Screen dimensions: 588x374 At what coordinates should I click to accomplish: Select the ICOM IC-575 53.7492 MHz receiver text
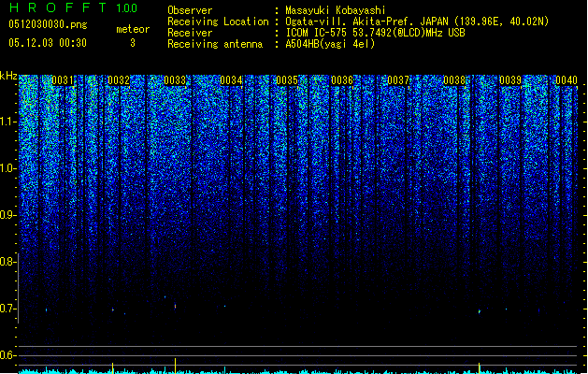[375, 33]
